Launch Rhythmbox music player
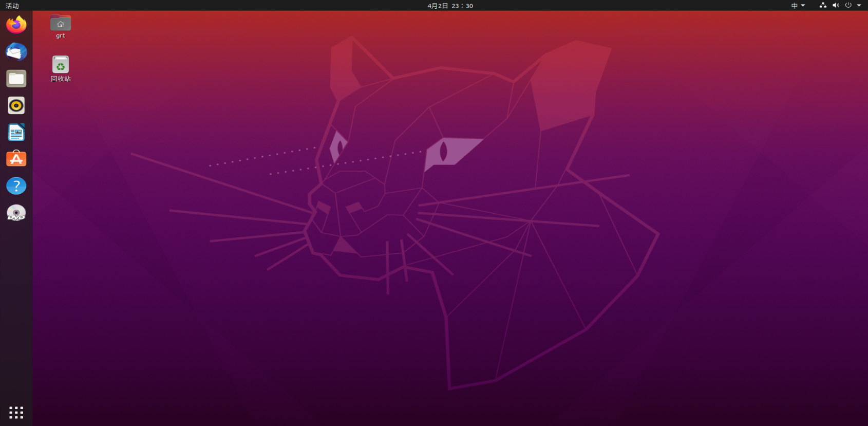The height and width of the screenshot is (426, 868). pos(16,106)
